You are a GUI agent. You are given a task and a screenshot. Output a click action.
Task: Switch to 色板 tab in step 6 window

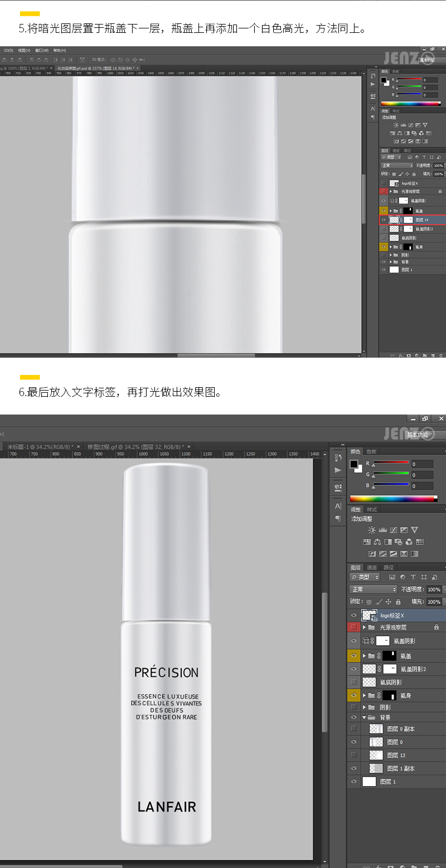pyautogui.click(x=371, y=452)
